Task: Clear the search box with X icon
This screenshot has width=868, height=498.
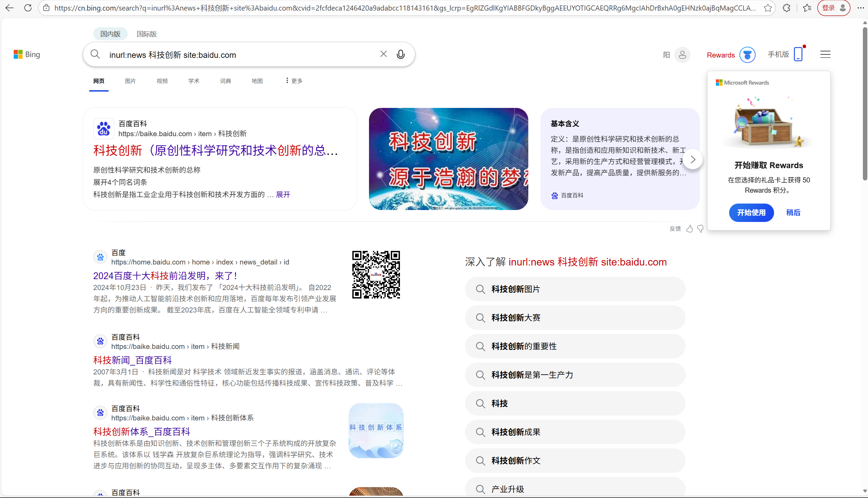Action: [383, 54]
